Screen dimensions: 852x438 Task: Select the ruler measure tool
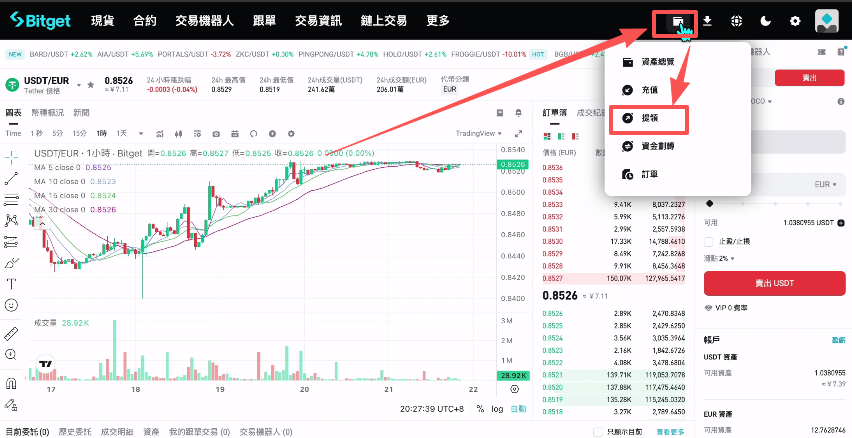(11, 332)
